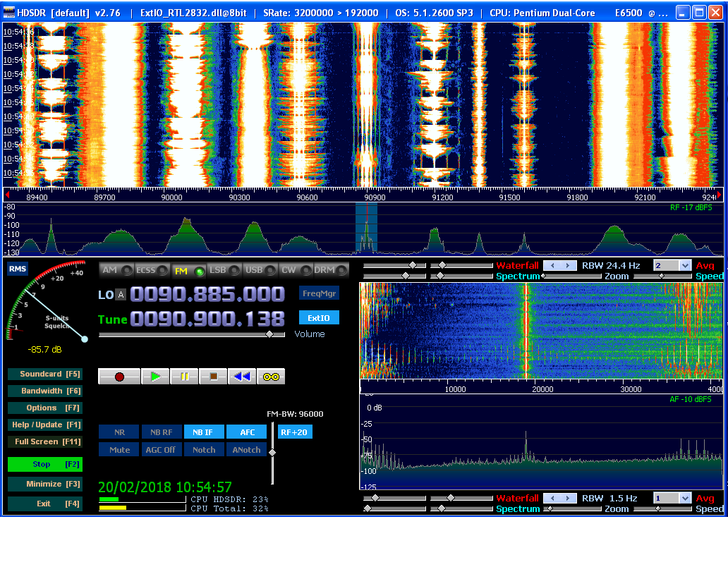The image size is (728, 567).
Task: Click the squelch knob on the S-meter
Action: (85, 339)
